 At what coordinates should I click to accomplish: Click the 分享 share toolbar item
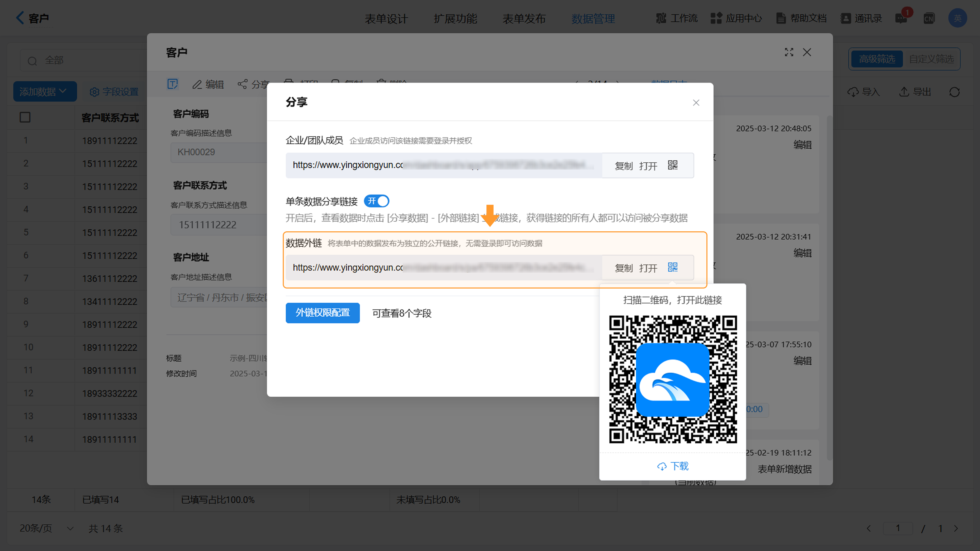[x=253, y=85]
